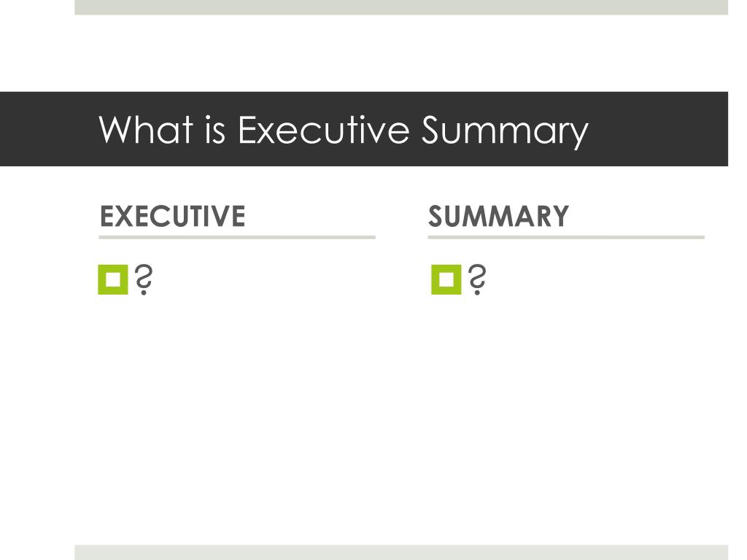Screen dimensions: 747x560
Task: Click empty content area below SUMMARY bullet
Action: [x=566, y=405]
